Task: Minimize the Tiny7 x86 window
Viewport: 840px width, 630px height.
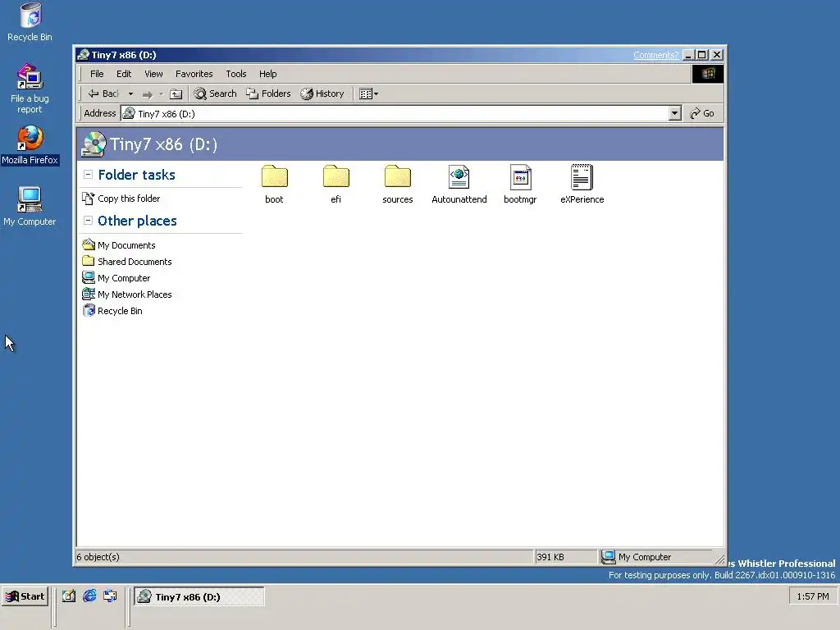Action: tap(689, 55)
